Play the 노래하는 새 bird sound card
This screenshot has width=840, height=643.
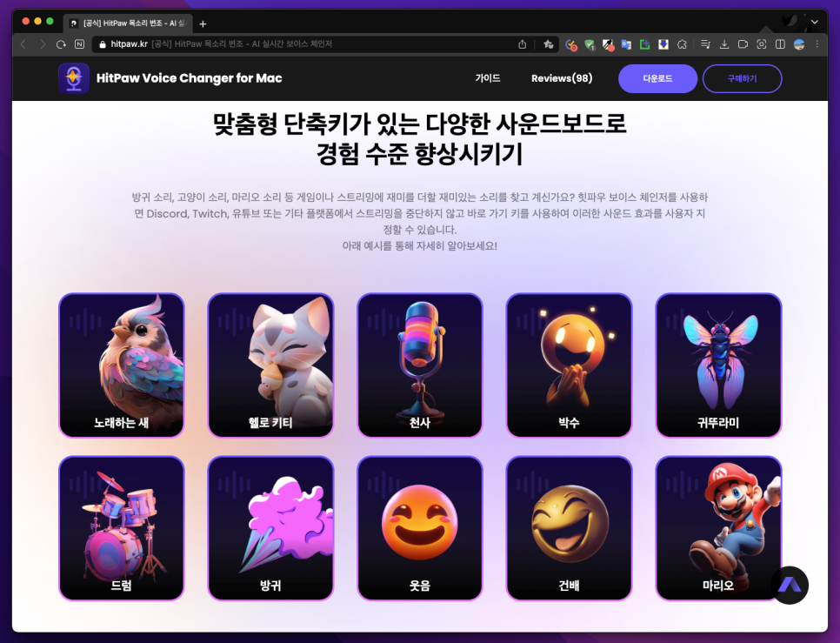(122, 365)
